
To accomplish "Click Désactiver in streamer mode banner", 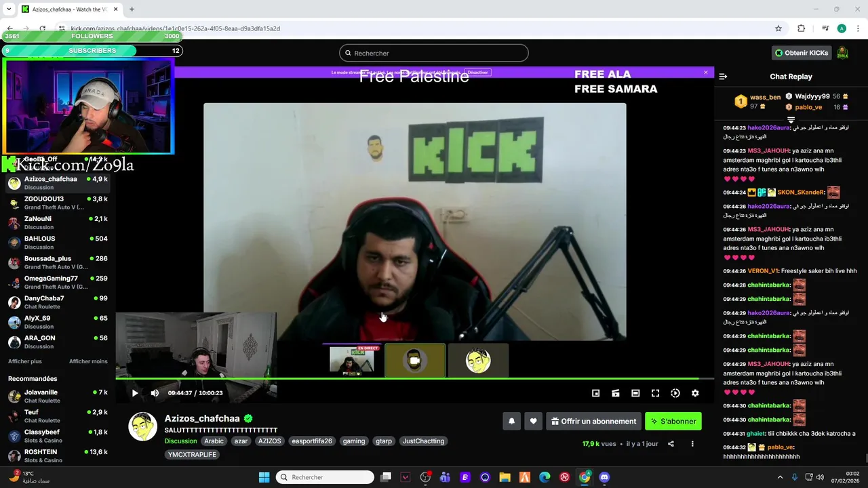I will click(x=477, y=73).
